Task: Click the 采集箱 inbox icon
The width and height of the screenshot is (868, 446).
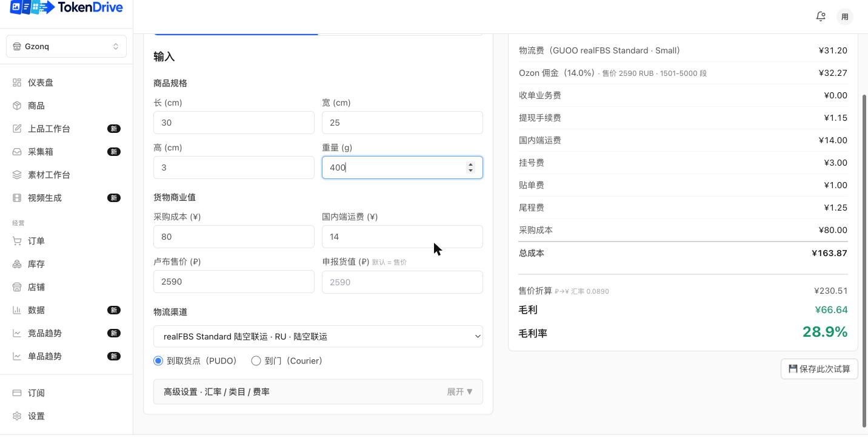Action: 17,152
